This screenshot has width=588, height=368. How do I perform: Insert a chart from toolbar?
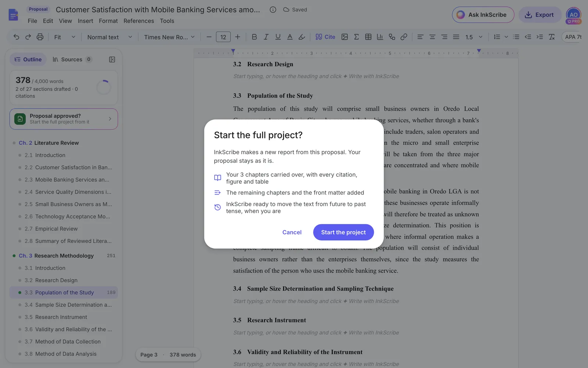tap(380, 37)
